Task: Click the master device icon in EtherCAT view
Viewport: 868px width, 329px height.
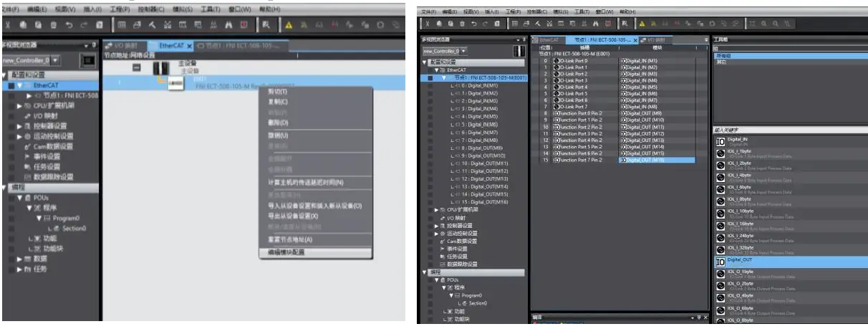Action: click(162, 67)
